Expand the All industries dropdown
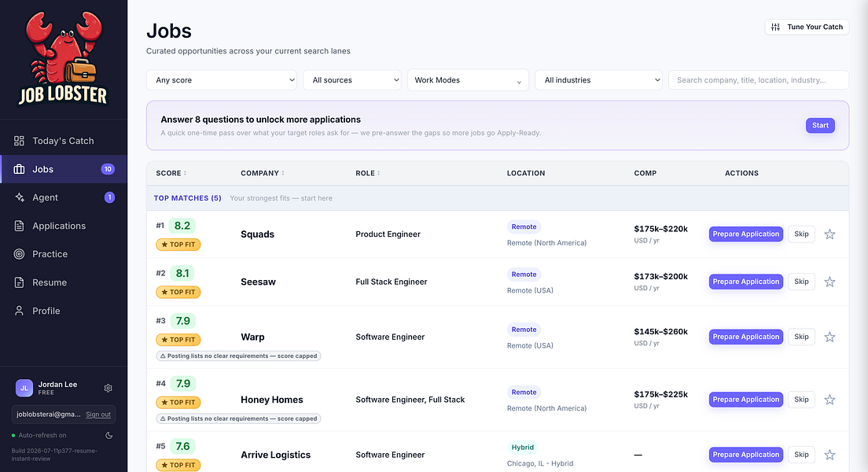This screenshot has width=868, height=472. [598, 79]
